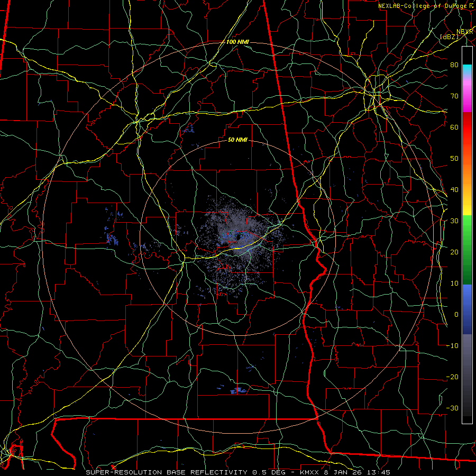476x476 pixels.
Task: Click the [dBZ] unit label
Action: coord(449,36)
